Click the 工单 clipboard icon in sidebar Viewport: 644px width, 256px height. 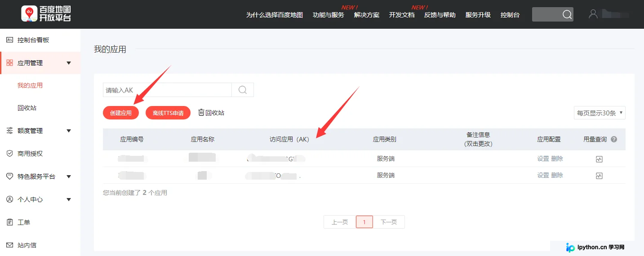(9, 222)
